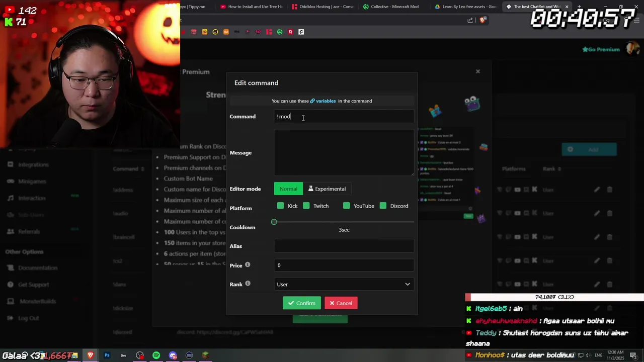
Task: Switch to Collective - Minecraft Mod tab
Action: (x=394, y=7)
